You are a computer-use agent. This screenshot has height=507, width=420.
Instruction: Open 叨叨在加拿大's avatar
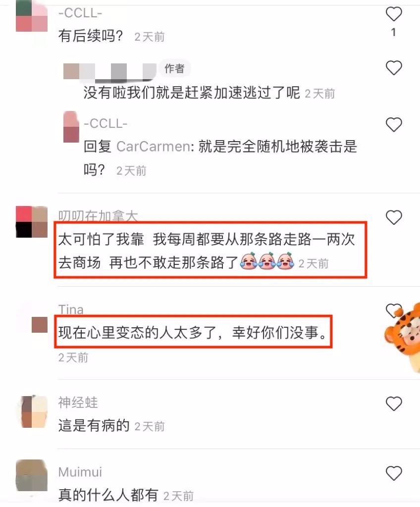pos(32,222)
